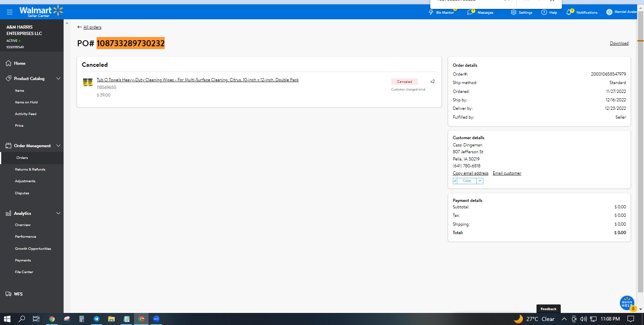This screenshot has height=325, width=644.
Task: Open File Explorer from the taskbar
Action: 111,319
